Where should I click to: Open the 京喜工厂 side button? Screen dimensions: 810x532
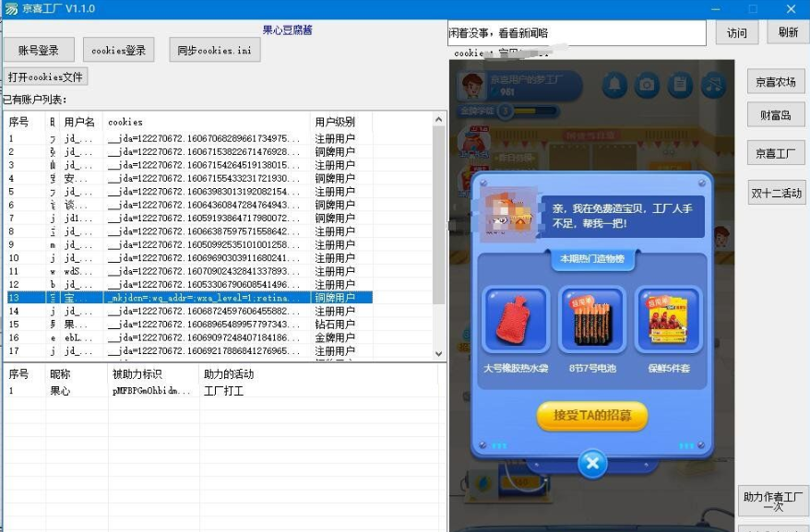pyautogui.click(x=775, y=153)
